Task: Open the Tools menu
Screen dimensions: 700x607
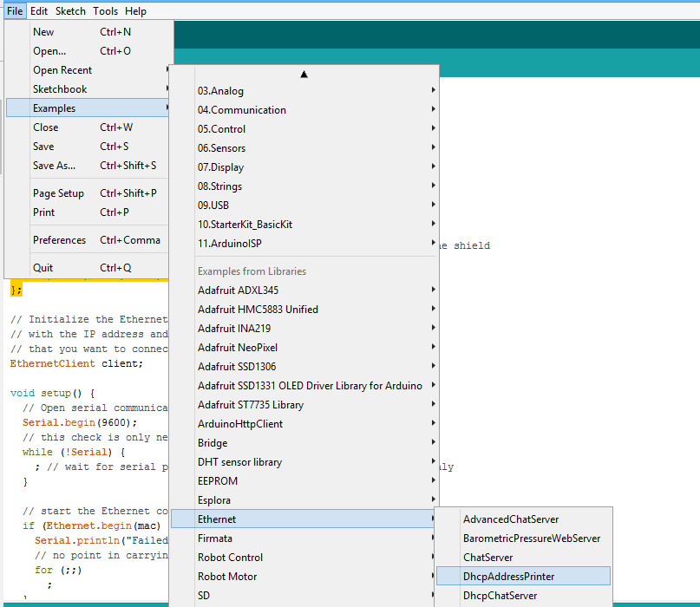Action: pyautogui.click(x=105, y=11)
